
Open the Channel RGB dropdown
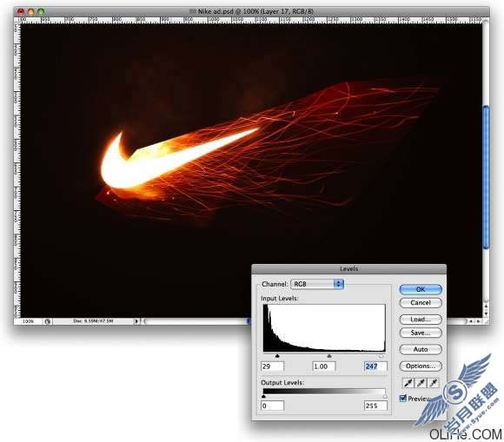317,284
